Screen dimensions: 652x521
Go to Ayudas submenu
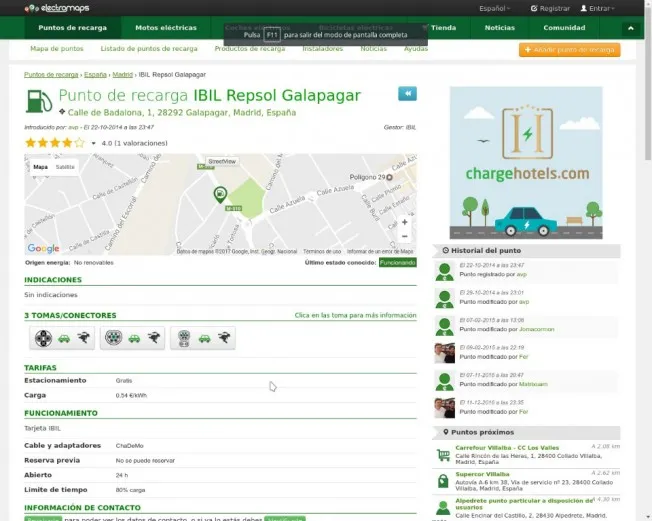coord(416,49)
